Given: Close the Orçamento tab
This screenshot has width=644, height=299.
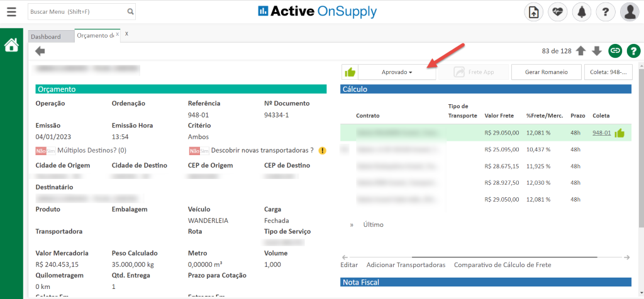Looking at the screenshot, I should pyautogui.click(x=117, y=35).
